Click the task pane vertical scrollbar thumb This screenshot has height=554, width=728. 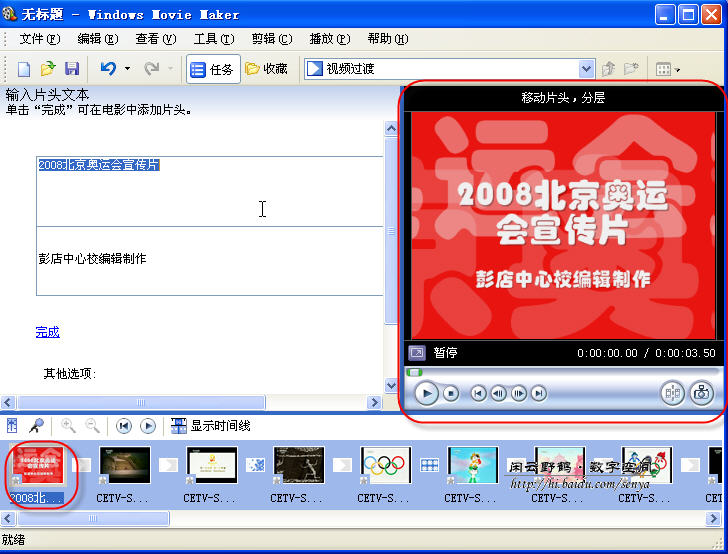point(391,231)
